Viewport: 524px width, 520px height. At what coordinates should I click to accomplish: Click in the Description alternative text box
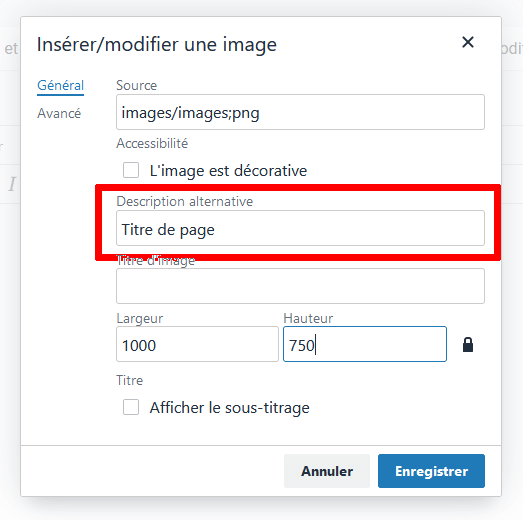click(x=300, y=228)
